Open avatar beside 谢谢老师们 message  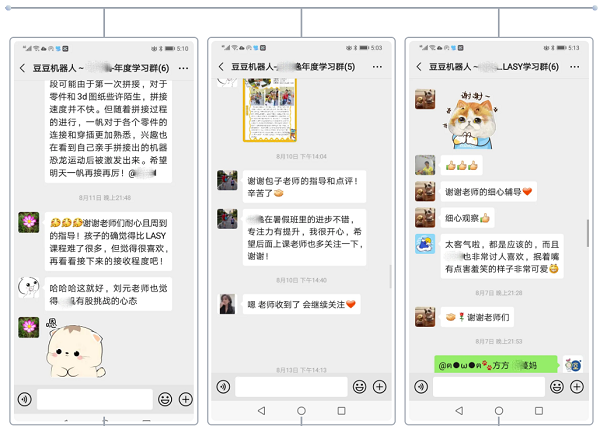coord(425,317)
